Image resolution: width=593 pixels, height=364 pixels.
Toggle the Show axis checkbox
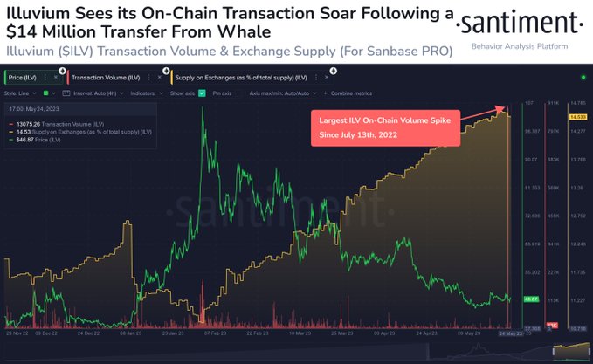[202, 92]
